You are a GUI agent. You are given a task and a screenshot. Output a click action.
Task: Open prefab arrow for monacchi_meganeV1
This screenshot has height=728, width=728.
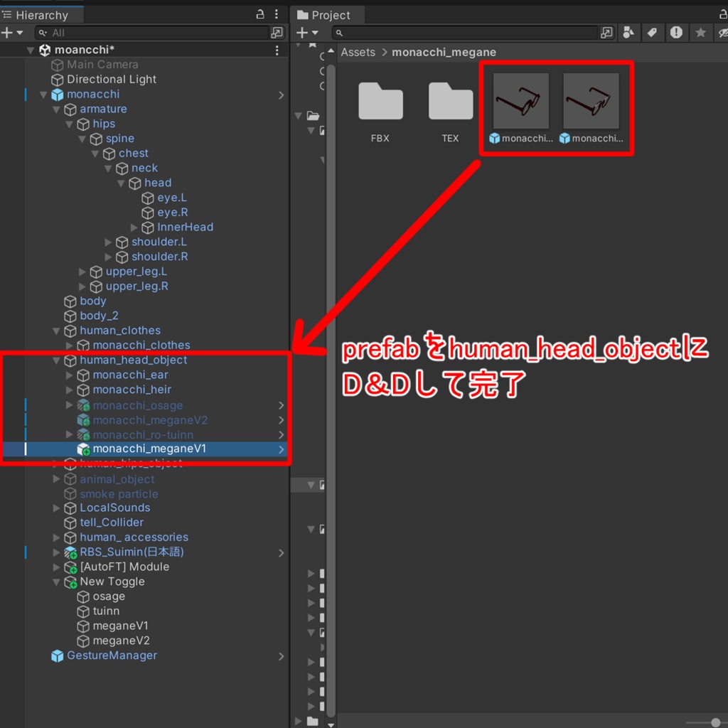[281, 449]
